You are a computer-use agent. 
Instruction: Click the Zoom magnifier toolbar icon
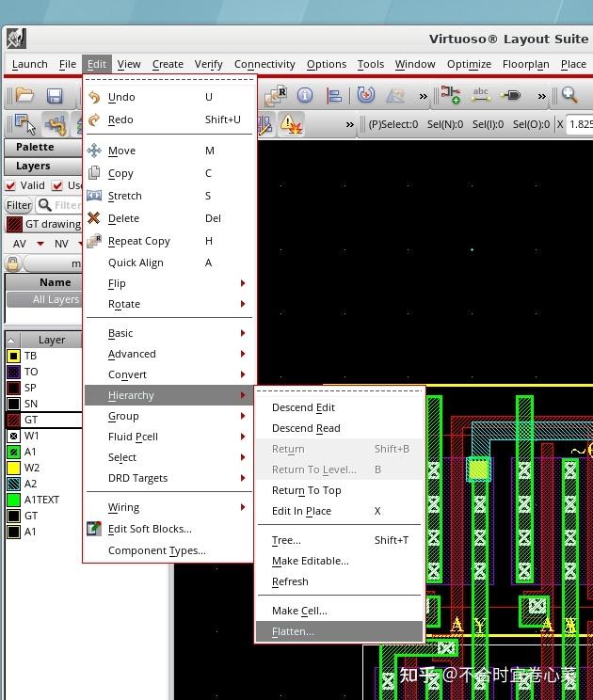tap(569, 95)
